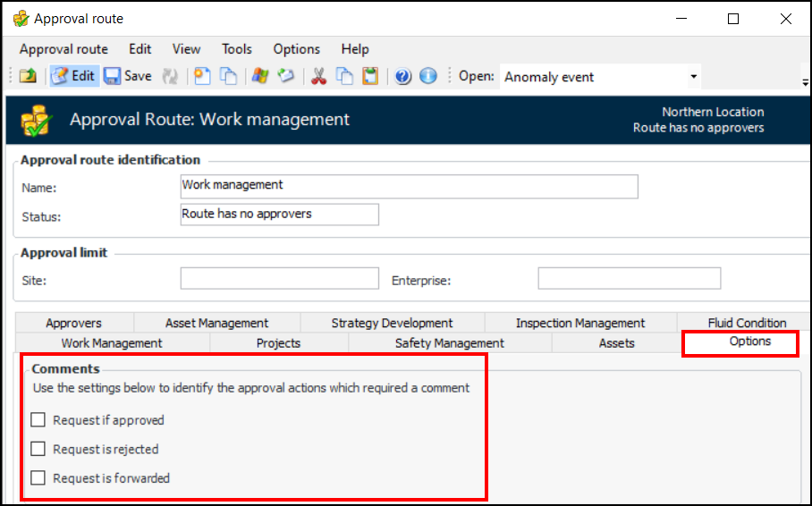Click the Cut scissors icon
The image size is (812, 506).
coord(318,76)
